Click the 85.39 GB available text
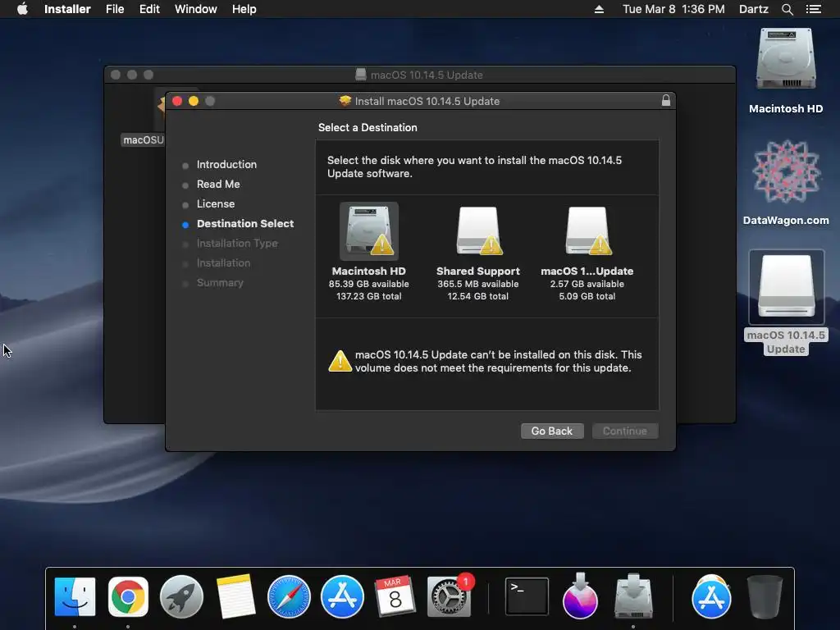 point(368,284)
